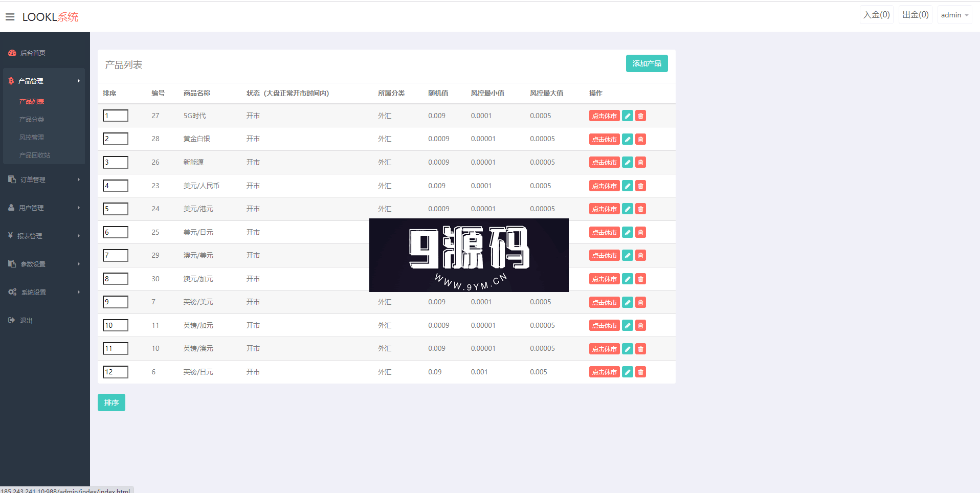Toggle the hamburger sidebar menu icon
The height and width of the screenshot is (493, 980).
(x=10, y=17)
